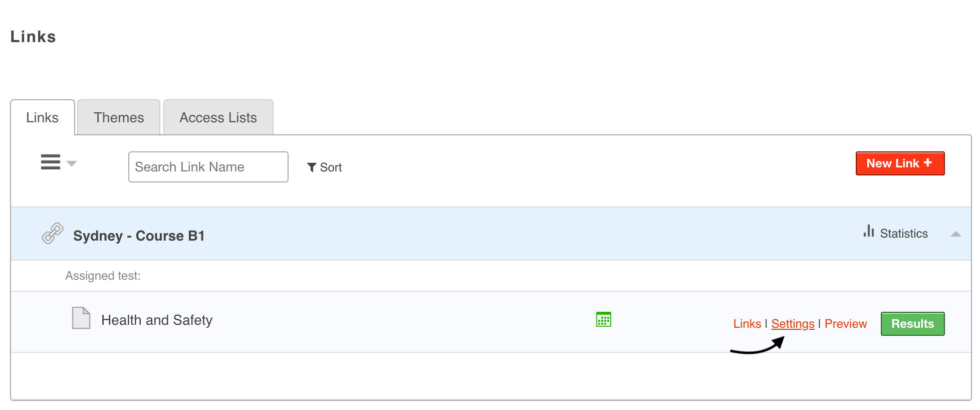
Task: Click the red Links link in test row
Action: pyautogui.click(x=747, y=324)
